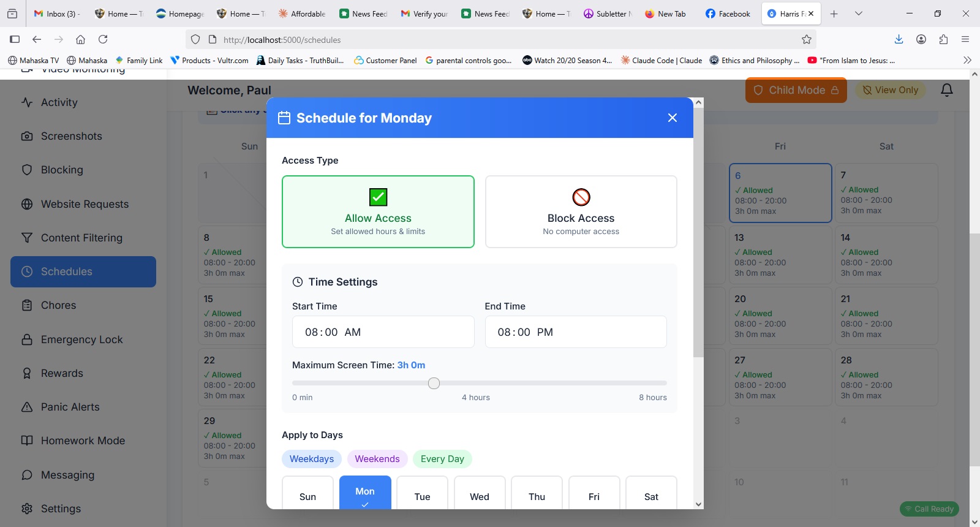980x527 pixels.
Task: Click the Weekdays quick-select button
Action: pos(312,459)
